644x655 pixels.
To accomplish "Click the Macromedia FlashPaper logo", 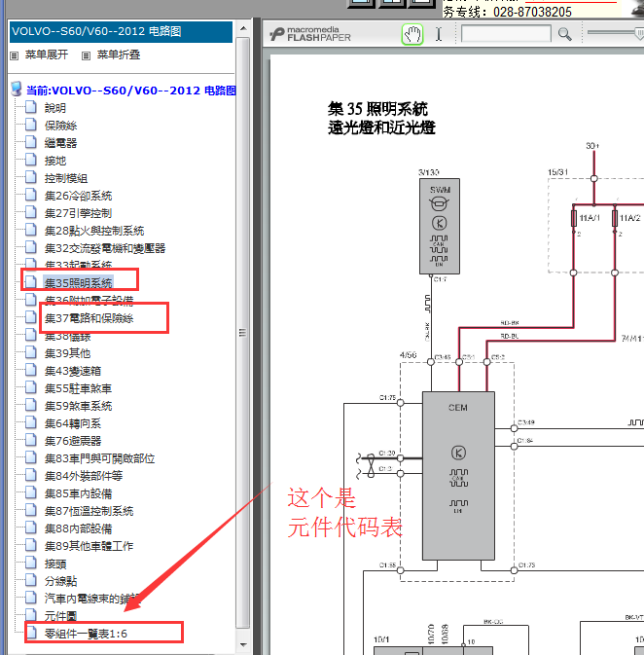I will [x=310, y=34].
